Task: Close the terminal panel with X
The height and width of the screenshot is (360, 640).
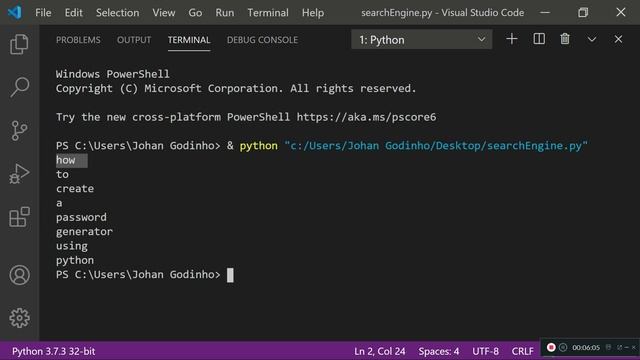Action: tap(618, 39)
